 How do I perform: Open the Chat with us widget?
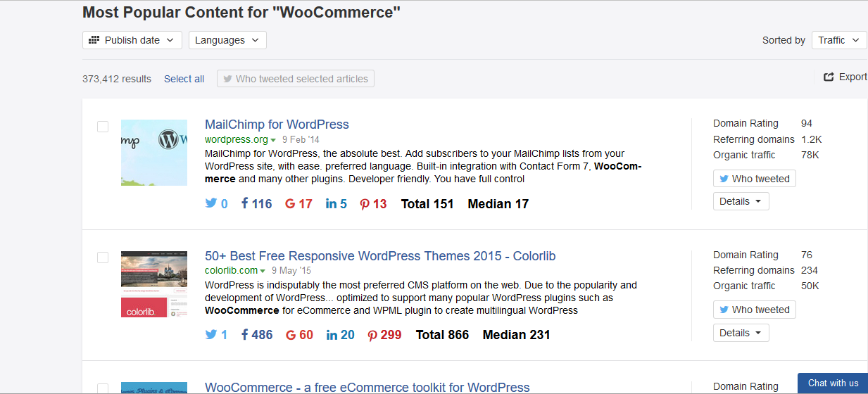[833, 383]
